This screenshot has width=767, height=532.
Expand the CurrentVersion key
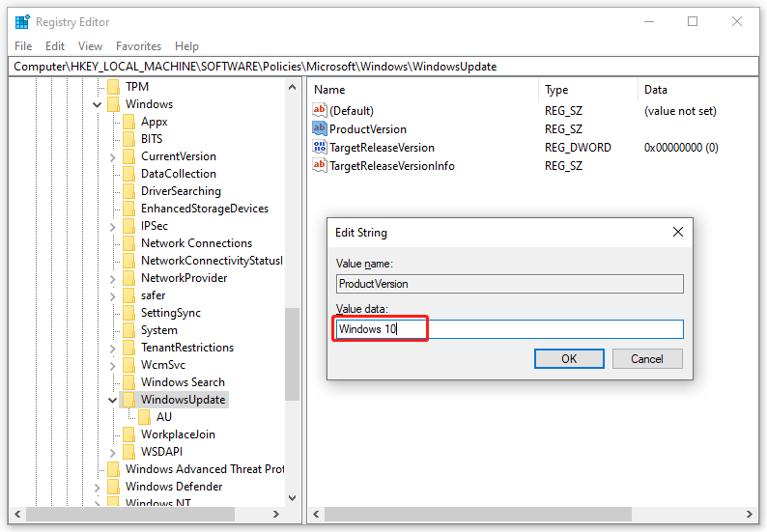click(112, 157)
